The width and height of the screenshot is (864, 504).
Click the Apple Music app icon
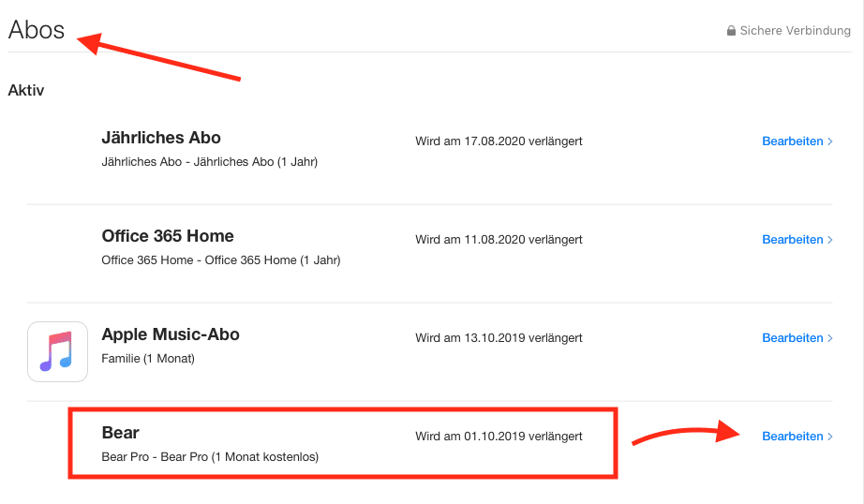pyautogui.click(x=57, y=352)
